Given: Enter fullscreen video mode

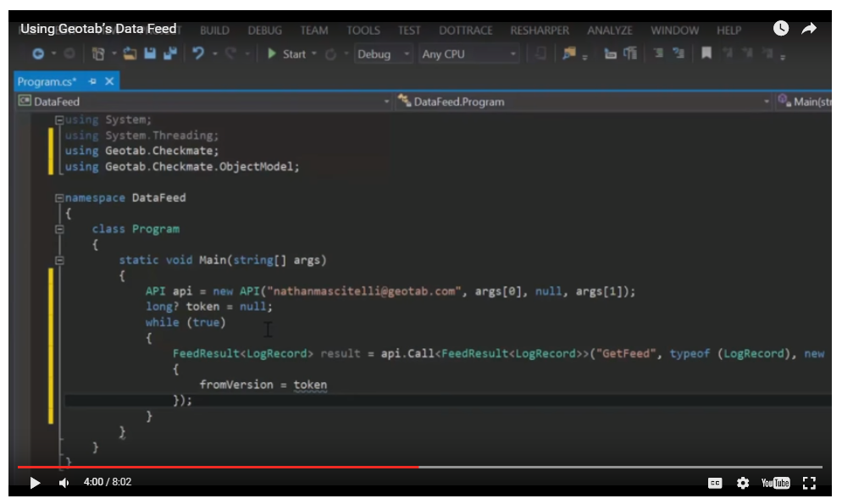Looking at the screenshot, I should (808, 483).
